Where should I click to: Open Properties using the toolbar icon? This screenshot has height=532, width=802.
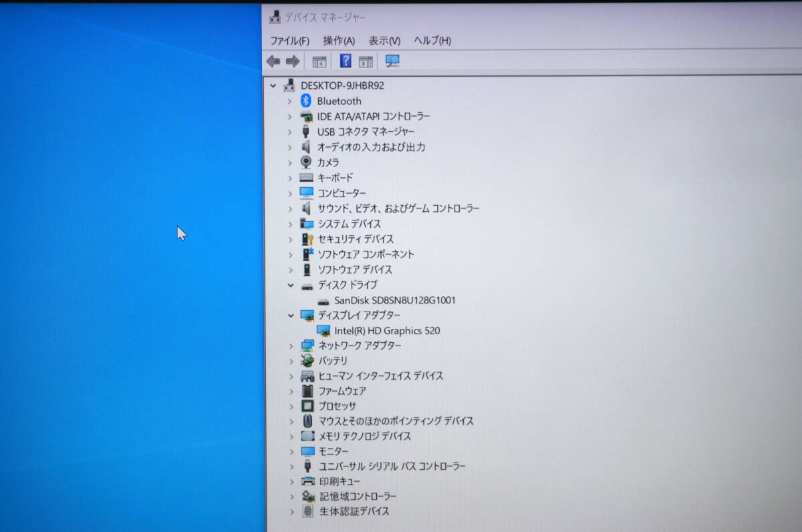365,61
